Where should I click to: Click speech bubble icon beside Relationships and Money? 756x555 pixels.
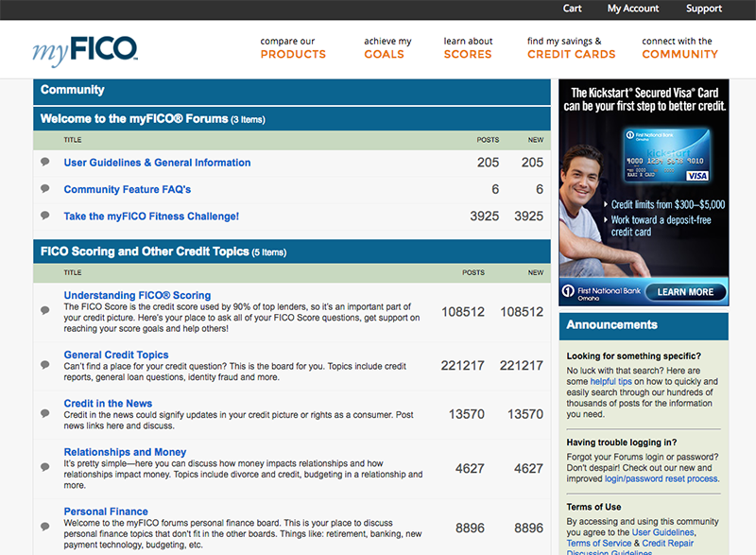coord(44,467)
